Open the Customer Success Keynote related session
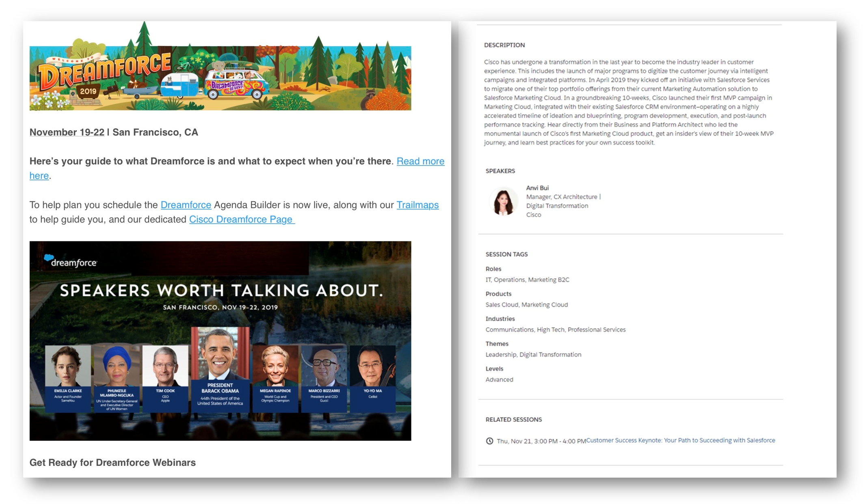 681,440
